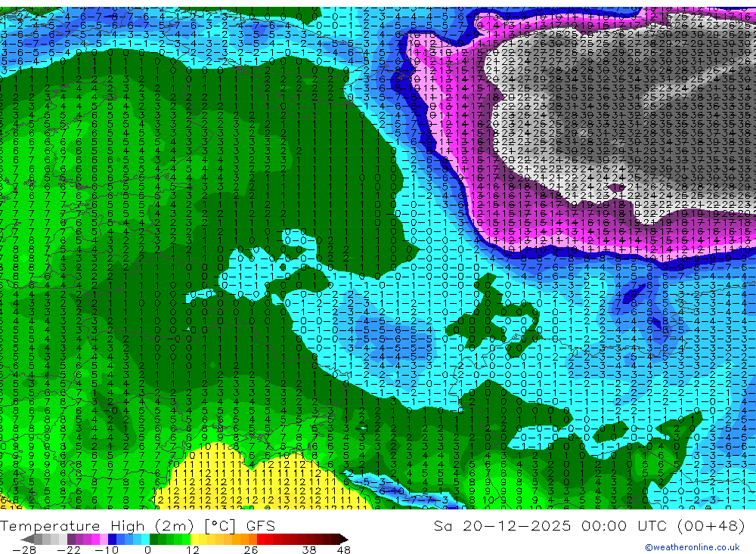Image resolution: width=756 pixels, height=554 pixels.
Task: Click the bright red swatch at legend value 26
Action: 260,539
